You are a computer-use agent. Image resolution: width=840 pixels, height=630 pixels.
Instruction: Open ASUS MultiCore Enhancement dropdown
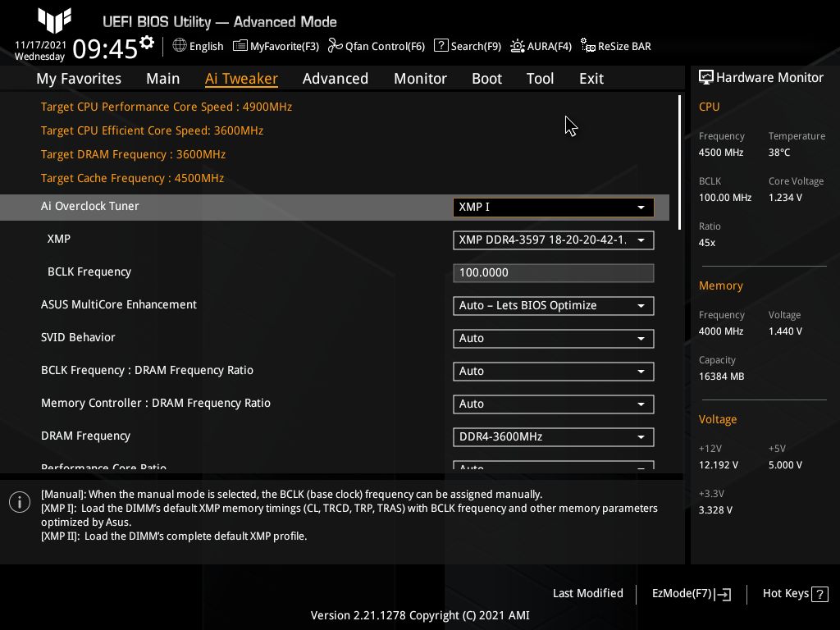click(554, 306)
